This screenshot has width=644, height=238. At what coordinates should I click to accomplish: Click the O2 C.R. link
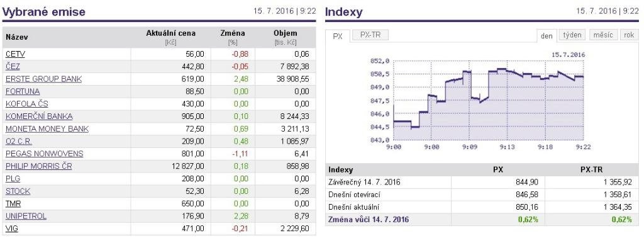pos(19,142)
